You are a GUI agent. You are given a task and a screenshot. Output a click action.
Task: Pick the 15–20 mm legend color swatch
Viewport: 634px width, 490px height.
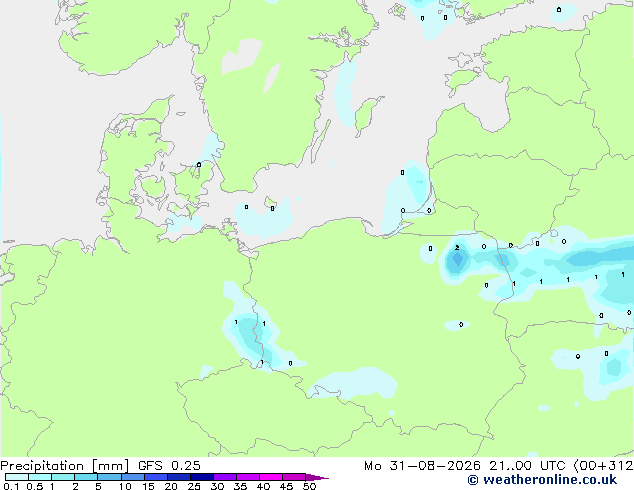[155, 477]
